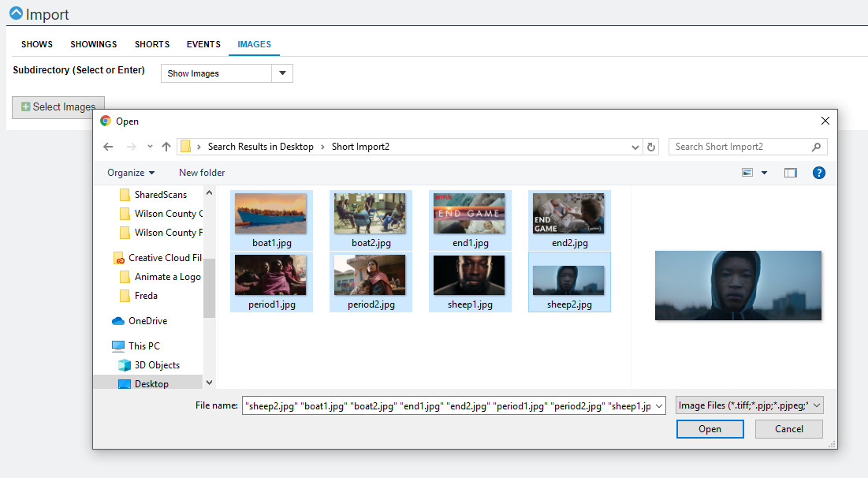Expand breadcrumb chevron before Search Results

pos(199,147)
